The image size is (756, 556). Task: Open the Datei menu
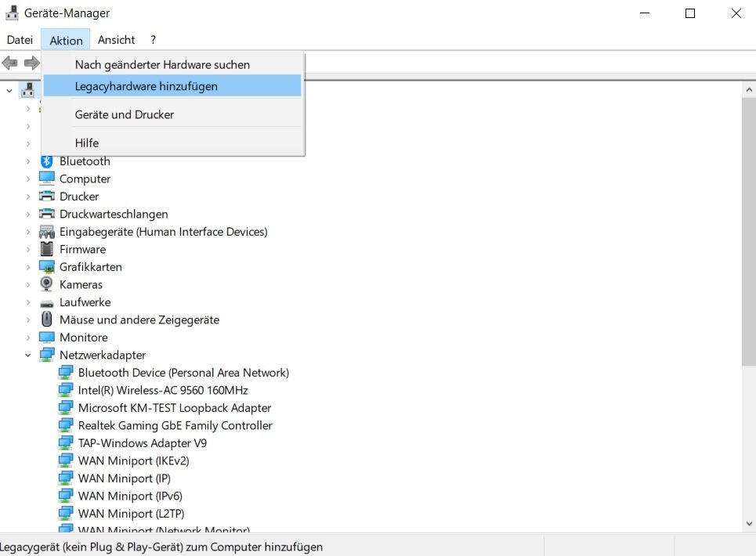pos(20,40)
